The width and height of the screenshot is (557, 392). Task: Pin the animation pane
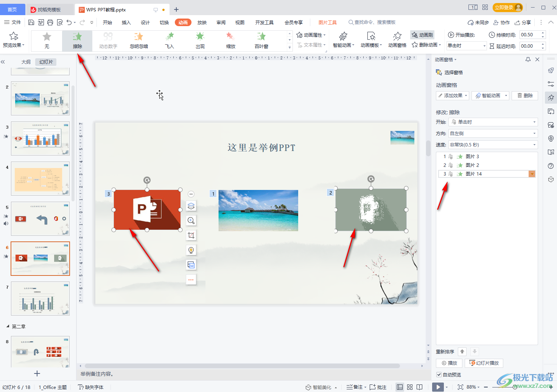(528, 59)
